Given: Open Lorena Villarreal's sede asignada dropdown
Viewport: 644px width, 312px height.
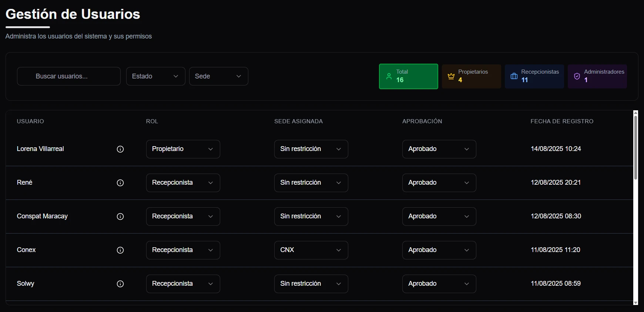Looking at the screenshot, I should click(x=311, y=149).
